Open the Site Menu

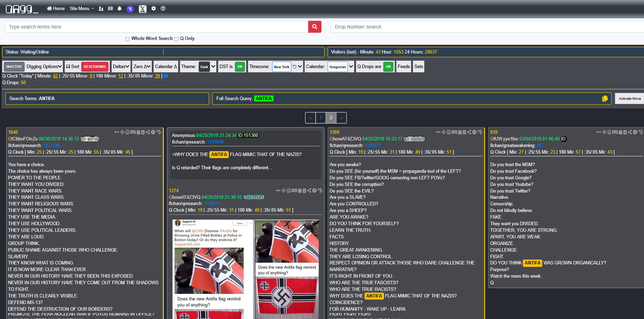click(x=82, y=9)
